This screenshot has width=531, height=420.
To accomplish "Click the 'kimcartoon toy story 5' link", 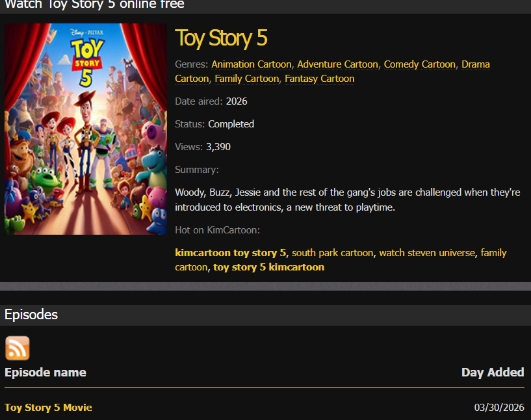I will [231, 253].
